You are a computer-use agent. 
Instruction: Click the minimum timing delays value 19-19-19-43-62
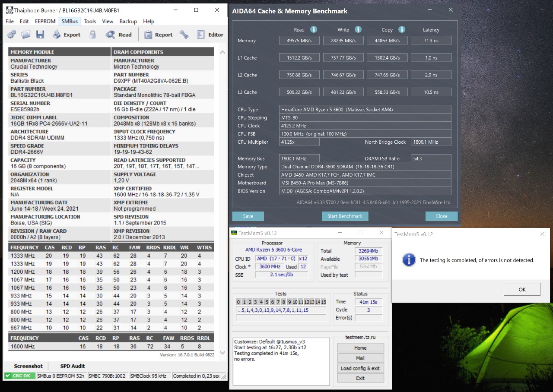pos(133,152)
